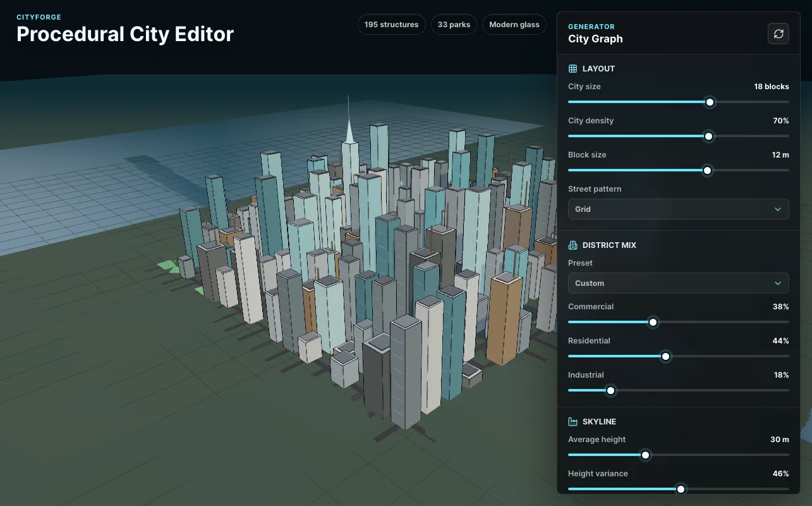Click the GENERATOR label

(x=591, y=27)
